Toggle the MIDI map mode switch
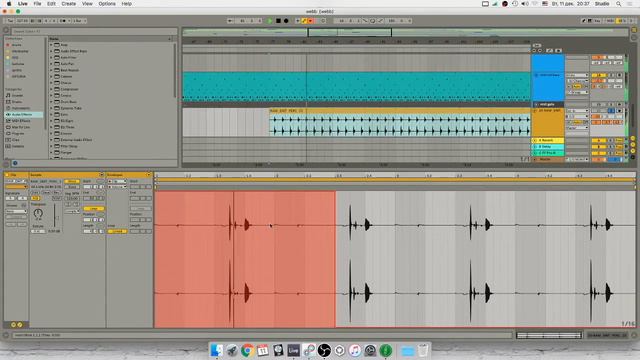Viewport: 640px width, 360px height. tap(610, 21)
